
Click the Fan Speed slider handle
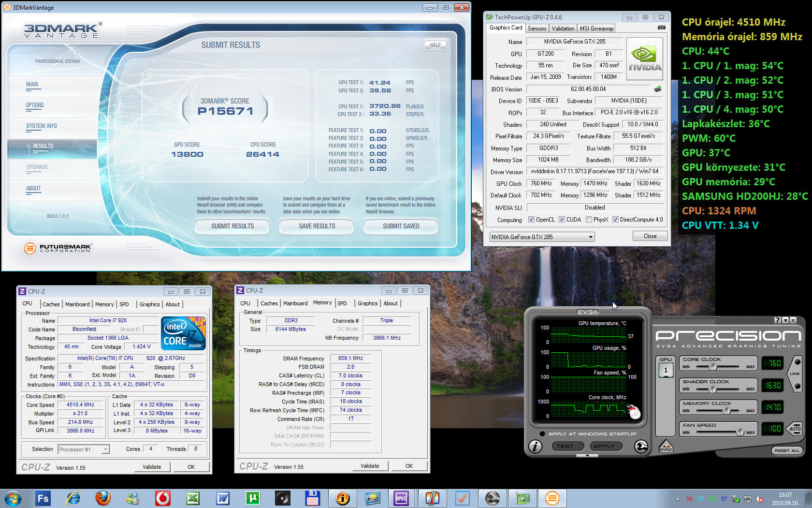pyautogui.click(x=740, y=432)
